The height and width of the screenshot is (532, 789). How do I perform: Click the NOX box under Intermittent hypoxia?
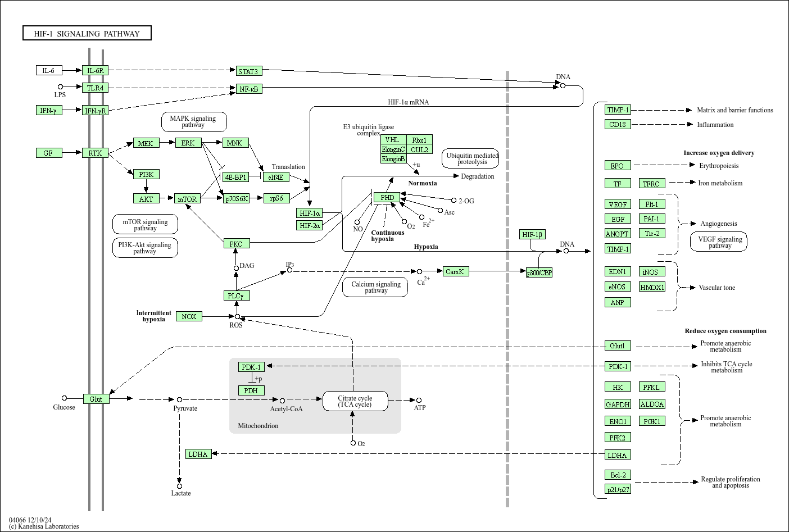pyautogui.click(x=189, y=316)
